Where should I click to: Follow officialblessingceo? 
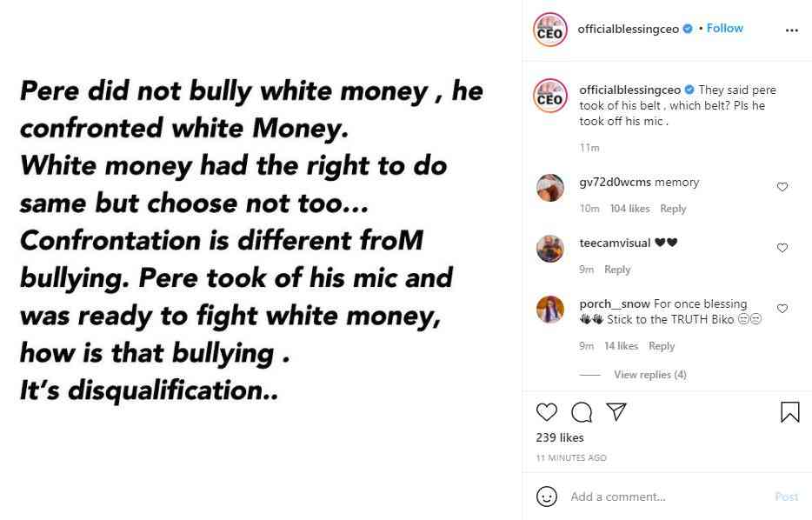click(x=724, y=29)
